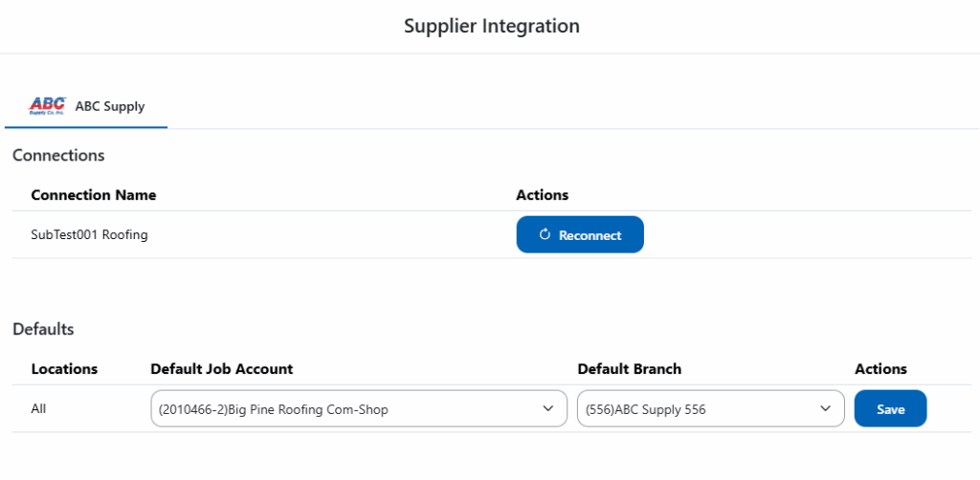
Task: Click the Default Job Account column header
Action: (221, 369)
